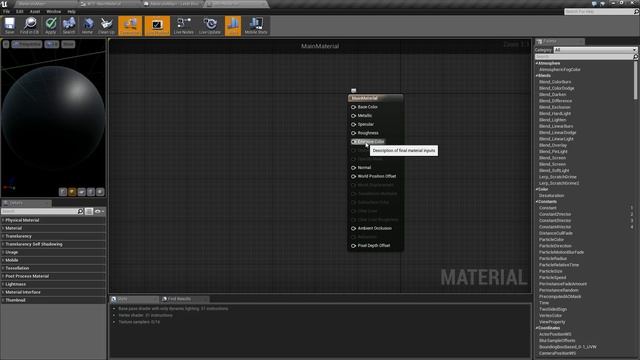Open Details property matrix grid icon
The width and height of the screenshot is (640, 360).
89,211
